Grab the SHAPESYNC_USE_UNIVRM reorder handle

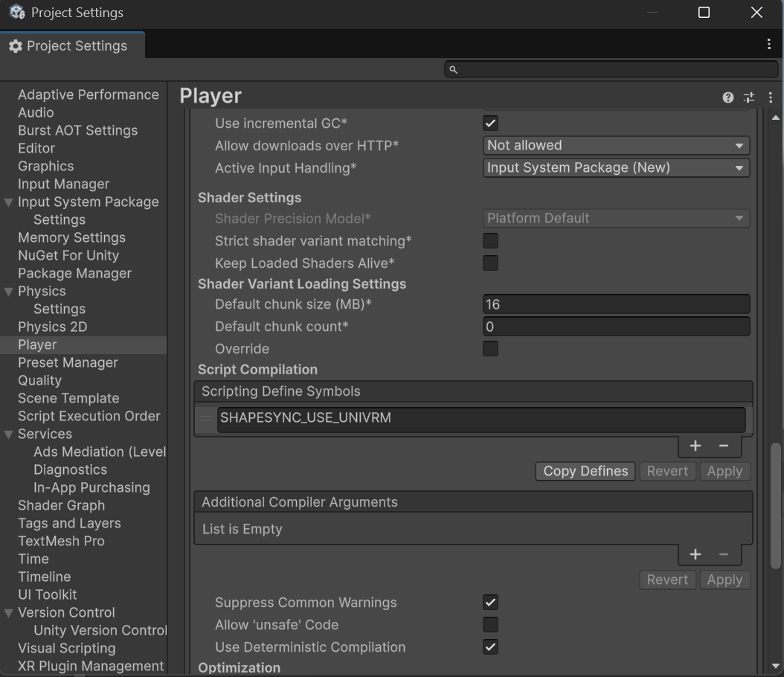[x=205, y=418]
